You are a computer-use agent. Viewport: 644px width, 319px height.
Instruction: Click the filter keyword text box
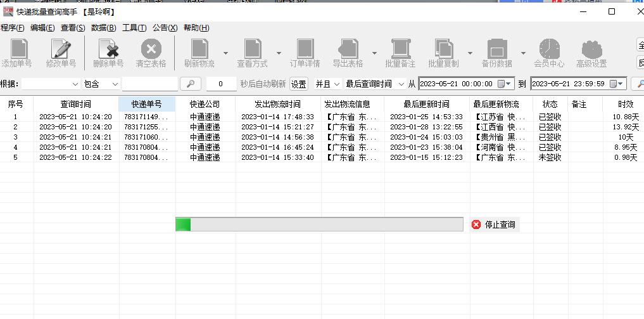150,84
